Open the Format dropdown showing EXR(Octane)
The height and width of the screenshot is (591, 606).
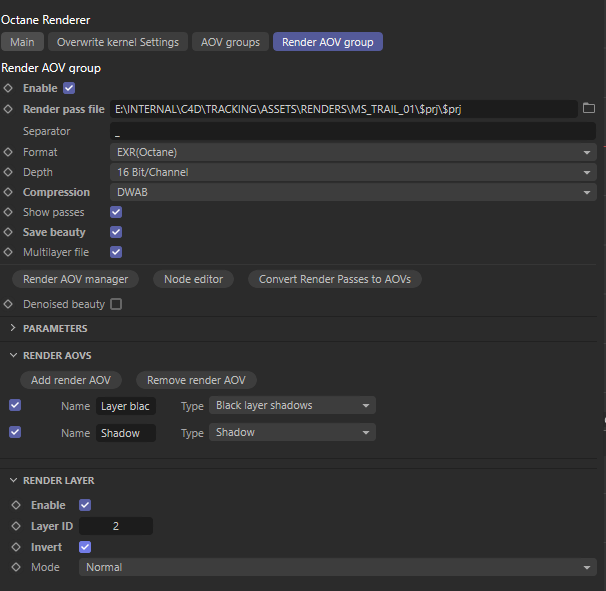tap(352, 152)
